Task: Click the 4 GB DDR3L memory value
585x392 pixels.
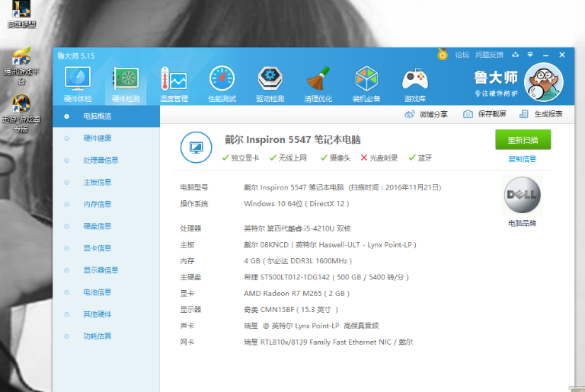Action: pos(298,261)
